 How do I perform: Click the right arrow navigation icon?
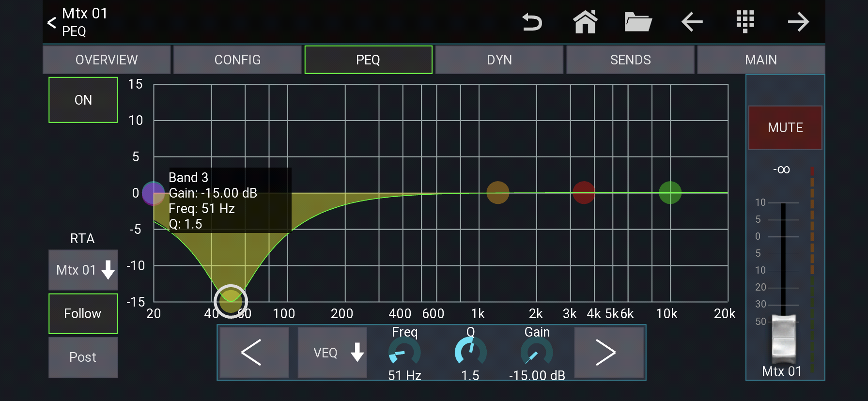pyautogui.click(x=798, y=22)
